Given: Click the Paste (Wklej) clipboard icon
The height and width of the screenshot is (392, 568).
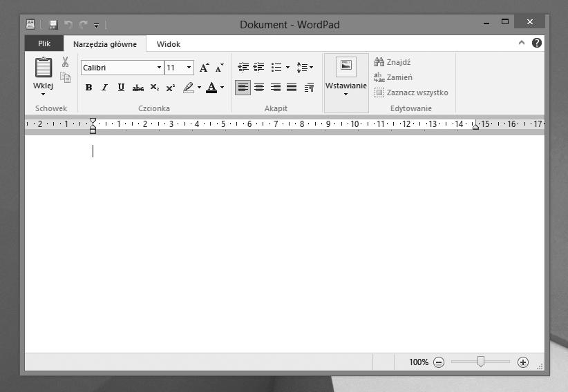Looking at the screenshot, I should 44,68.
